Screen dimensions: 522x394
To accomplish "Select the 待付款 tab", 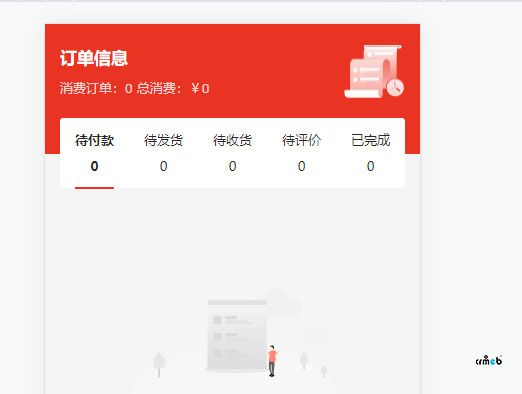I will tap(94, 153).
